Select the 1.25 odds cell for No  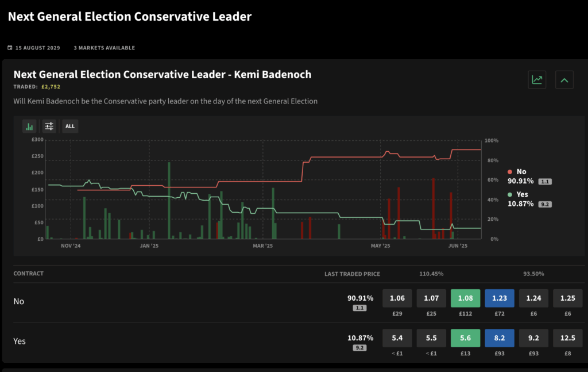coord(568,298)
